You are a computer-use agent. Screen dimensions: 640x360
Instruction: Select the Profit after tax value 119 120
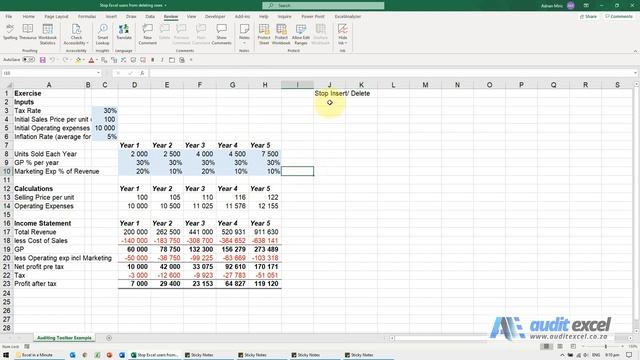(x=265, y=284)
